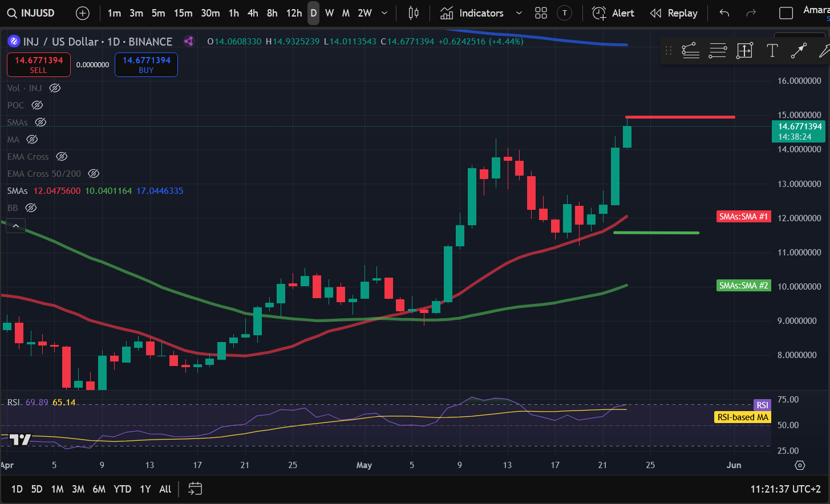This screenshot has width=830, height=504.
Task: Open price scale settings gear icon
Action: [800, 465]
